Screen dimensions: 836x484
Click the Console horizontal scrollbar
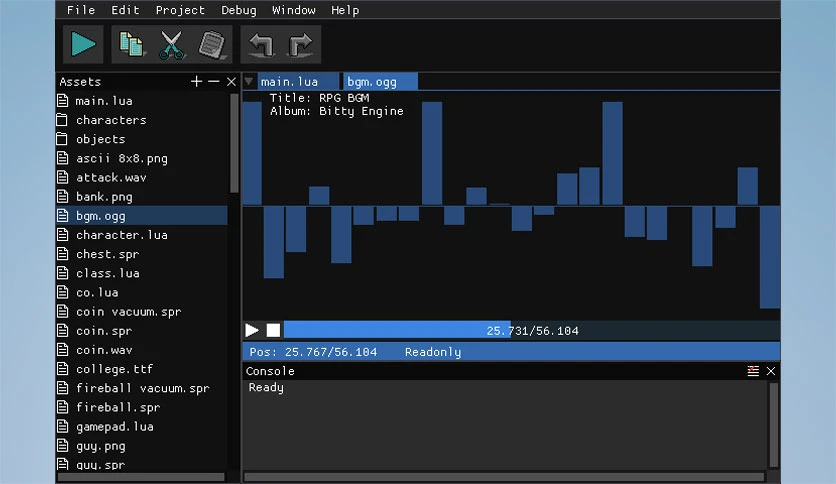504,477
